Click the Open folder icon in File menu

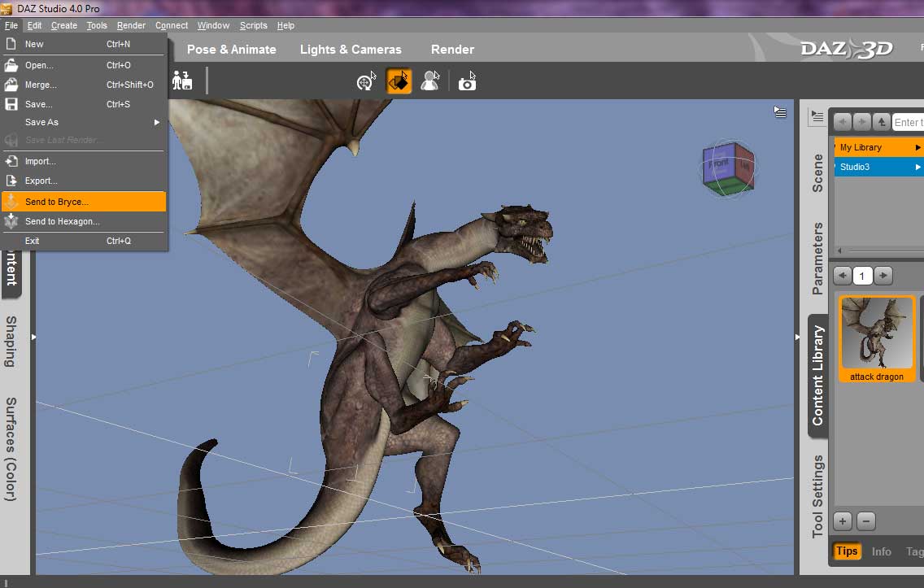(x=11, y=65)
